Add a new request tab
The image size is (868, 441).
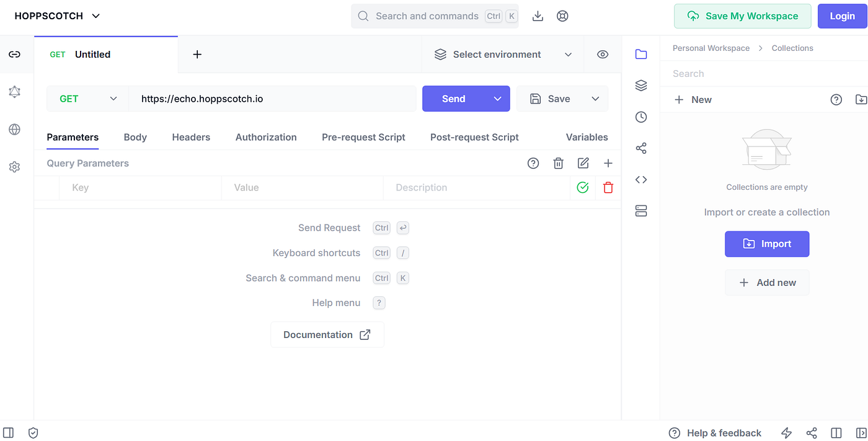(x=197, y=55)
